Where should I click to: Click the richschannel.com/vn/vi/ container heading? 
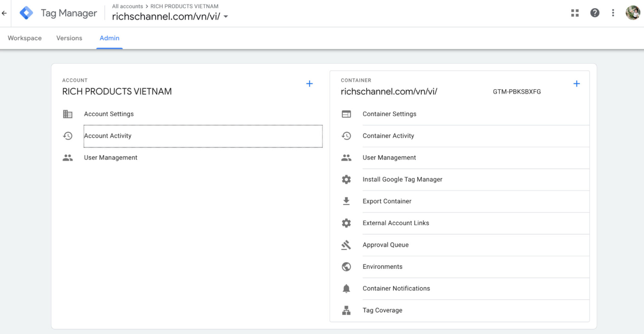pyautogui.click(x=389, y=92)
